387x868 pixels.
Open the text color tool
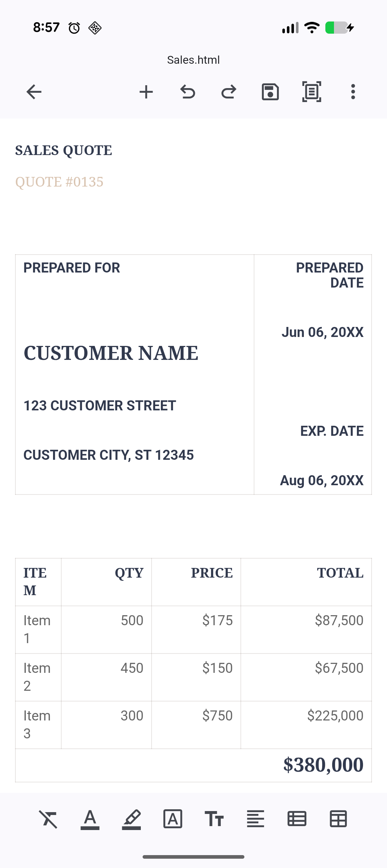(x=90, y=819)
